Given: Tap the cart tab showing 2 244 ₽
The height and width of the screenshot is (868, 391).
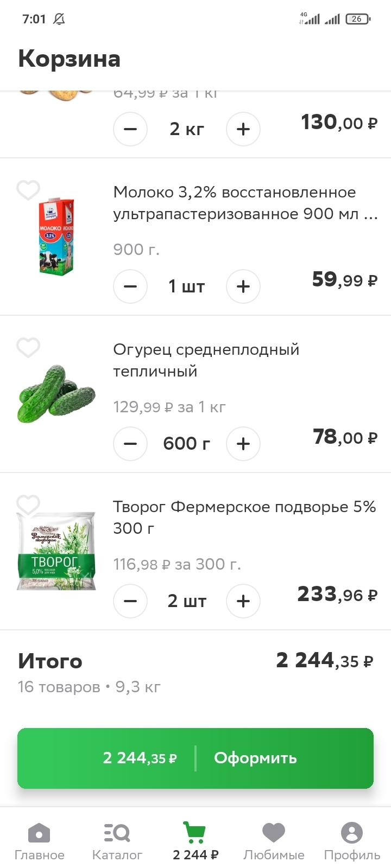Looking at the screenshot, I should (195, 841).
